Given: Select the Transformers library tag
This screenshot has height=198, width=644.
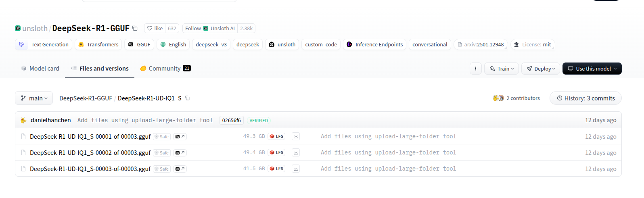Looking at the screenshot, I should (x=98, y=44).
